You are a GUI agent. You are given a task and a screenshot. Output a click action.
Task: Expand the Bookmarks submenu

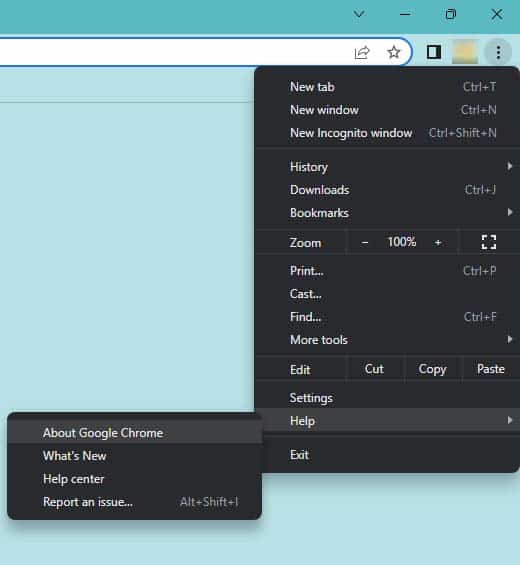click(x=387, y=213)
